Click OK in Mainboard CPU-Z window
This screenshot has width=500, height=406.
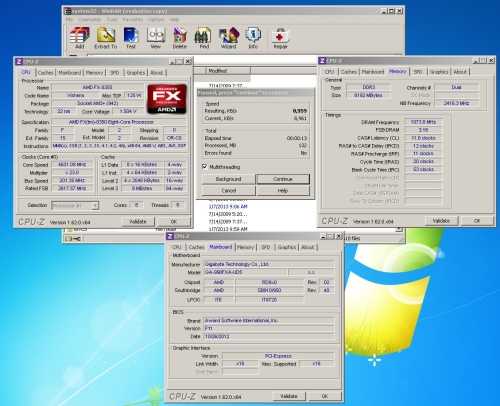point(325,396)
